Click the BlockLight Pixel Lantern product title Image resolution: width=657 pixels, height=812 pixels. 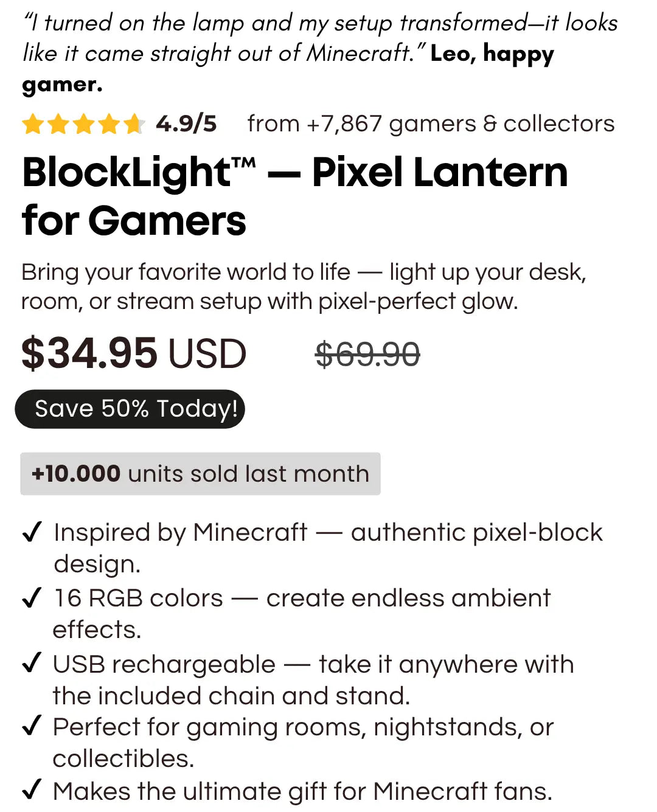[x=294, y=195]
